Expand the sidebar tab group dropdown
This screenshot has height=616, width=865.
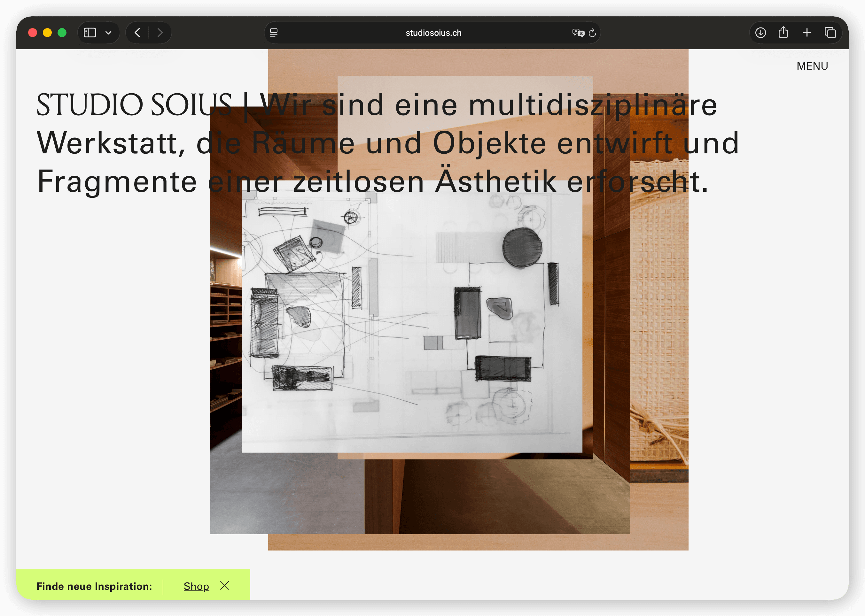[108, 33]
